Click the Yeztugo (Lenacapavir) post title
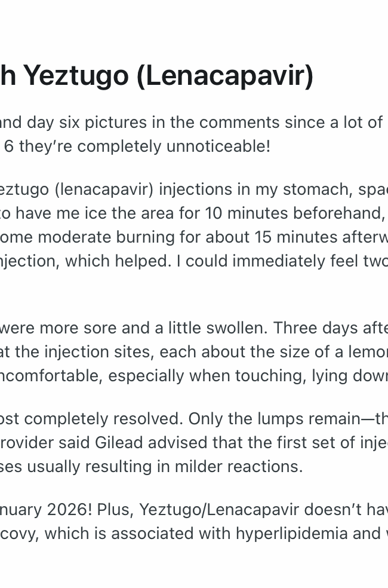 (x=158, y=75)
